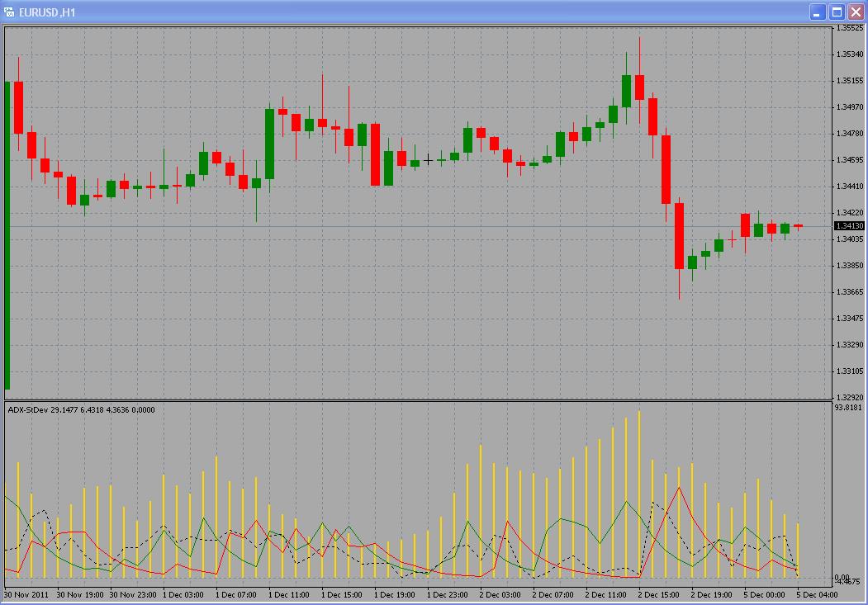Click the divider between price chart and indicator pane
This screenshot has width=868, height=605.
tap(413, 401)
